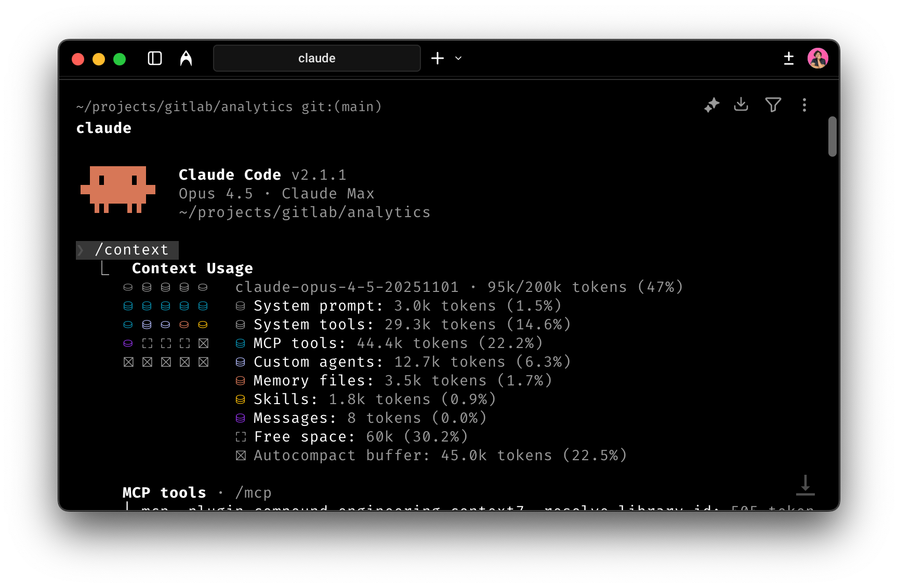Click the 'Opus 4.5 · Claude Max' line
Viewport: 898px width, 588px height.
coord(276,194)
